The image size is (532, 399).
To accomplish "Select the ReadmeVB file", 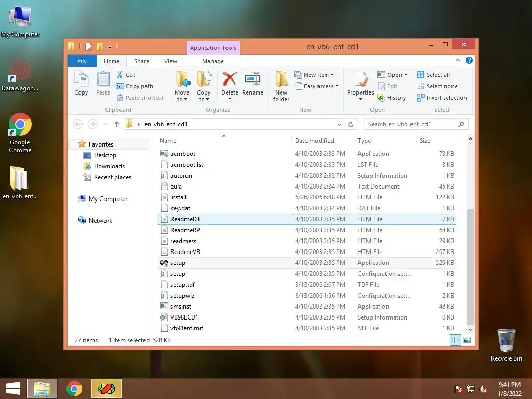I will [x=307, y=252].
